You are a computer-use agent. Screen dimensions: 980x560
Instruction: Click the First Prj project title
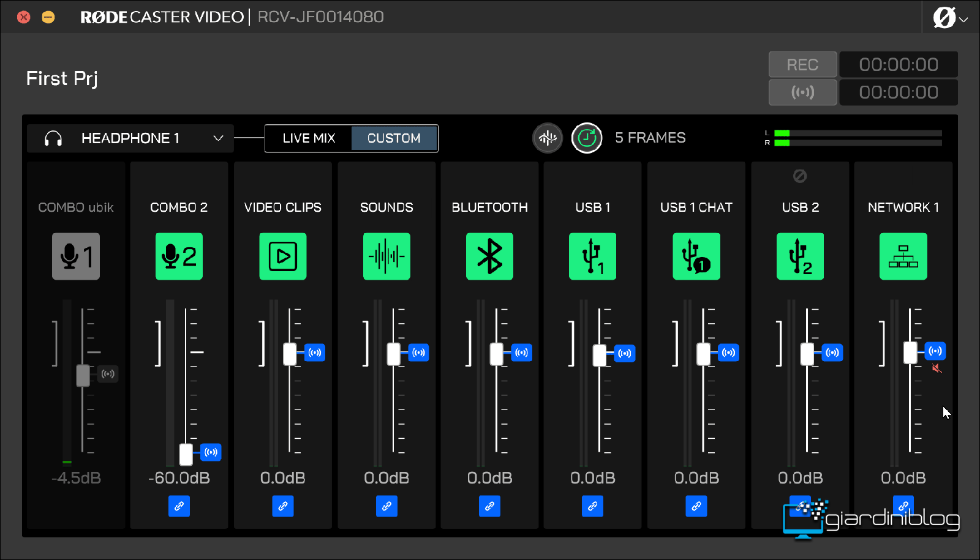(62, 79)
